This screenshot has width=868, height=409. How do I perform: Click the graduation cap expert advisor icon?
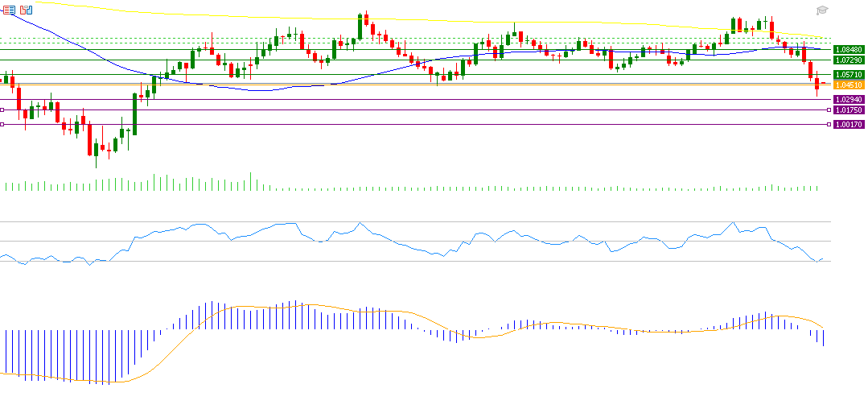(x=821, y=10)
